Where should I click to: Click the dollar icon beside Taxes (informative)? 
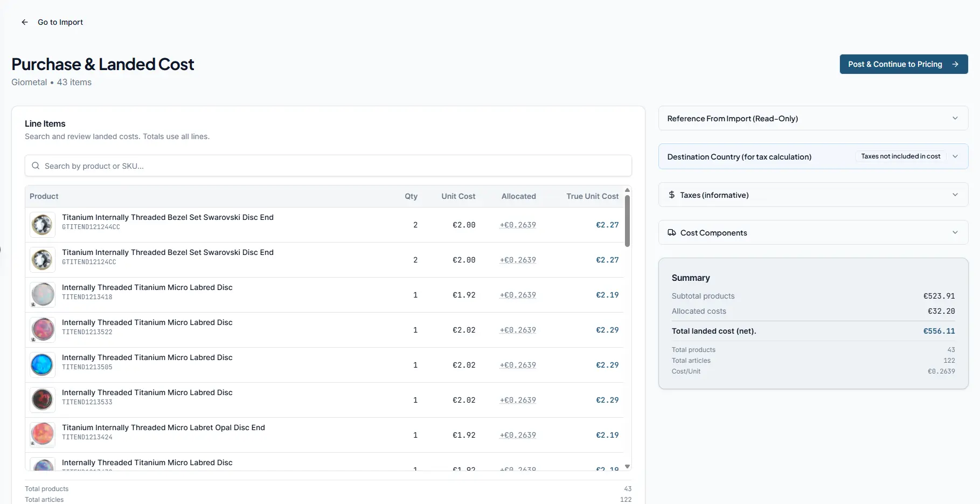[x=671, y=195]
